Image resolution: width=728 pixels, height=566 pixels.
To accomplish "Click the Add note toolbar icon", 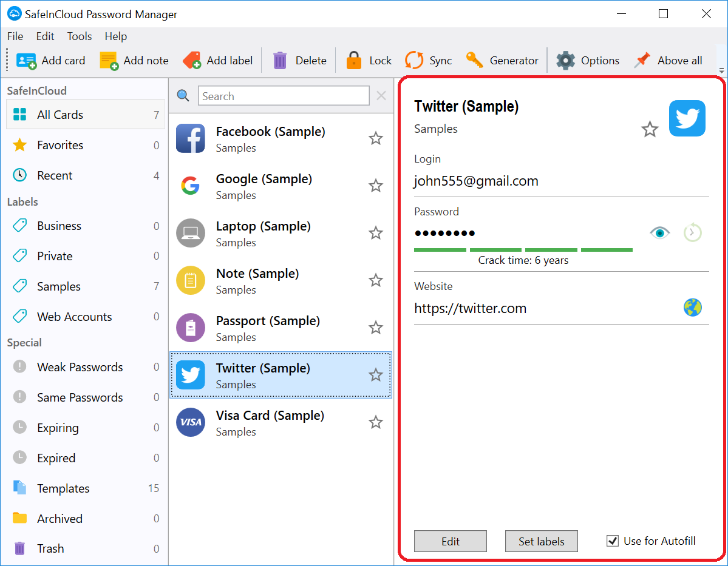I will pos(109,61).
